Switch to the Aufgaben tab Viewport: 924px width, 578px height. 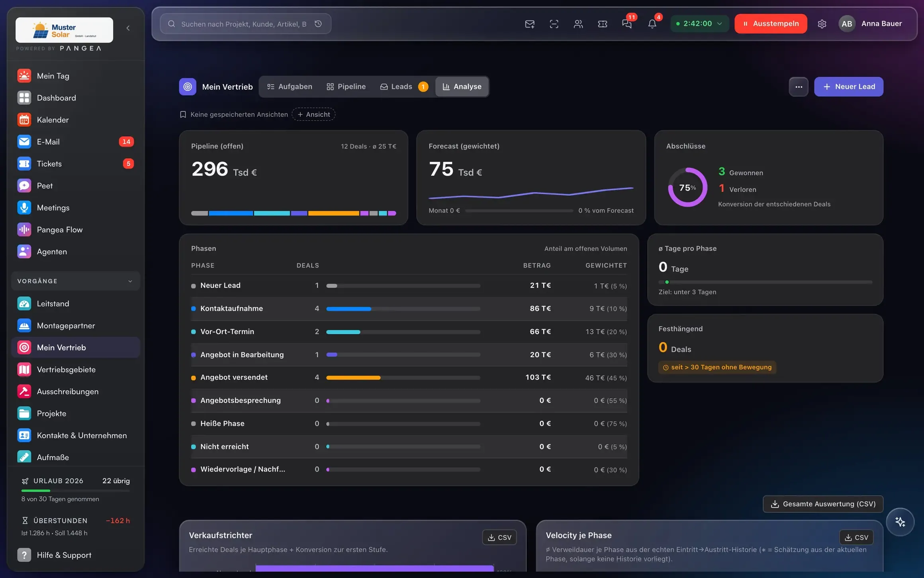(x=290, y=87)
